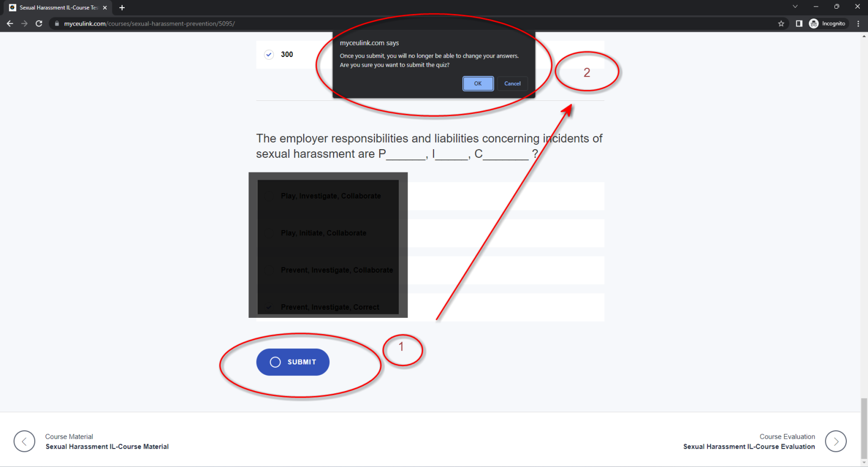Open the Incognito profile indicator
The image size is (868, 467).
[x=827, y=23]
